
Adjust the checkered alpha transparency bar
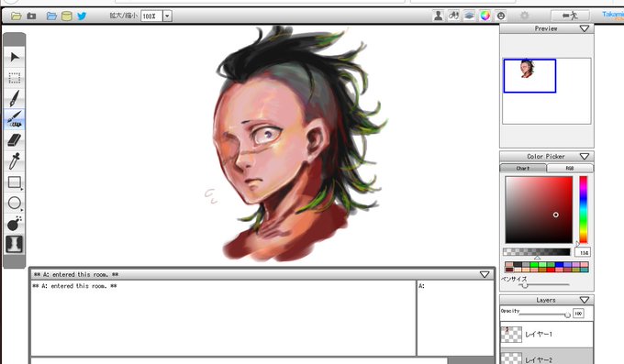click(537, 252)
